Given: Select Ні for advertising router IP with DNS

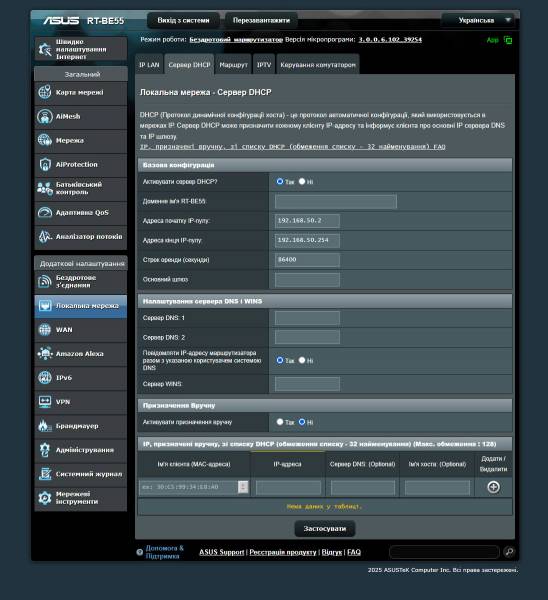Looking at the screenshot, I should point(302,360).
